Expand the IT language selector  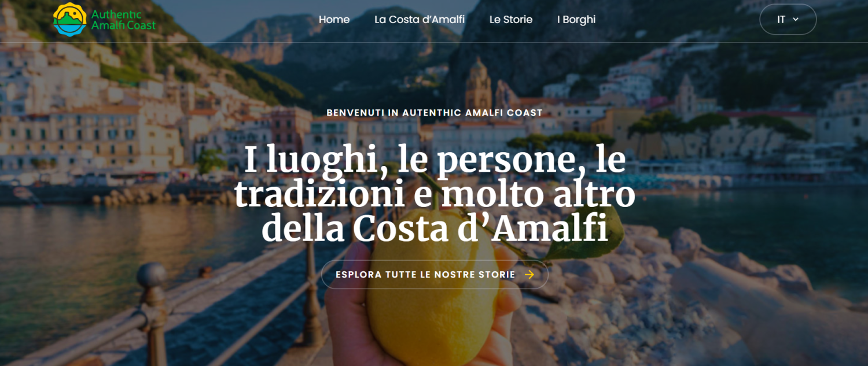(788, 19)
